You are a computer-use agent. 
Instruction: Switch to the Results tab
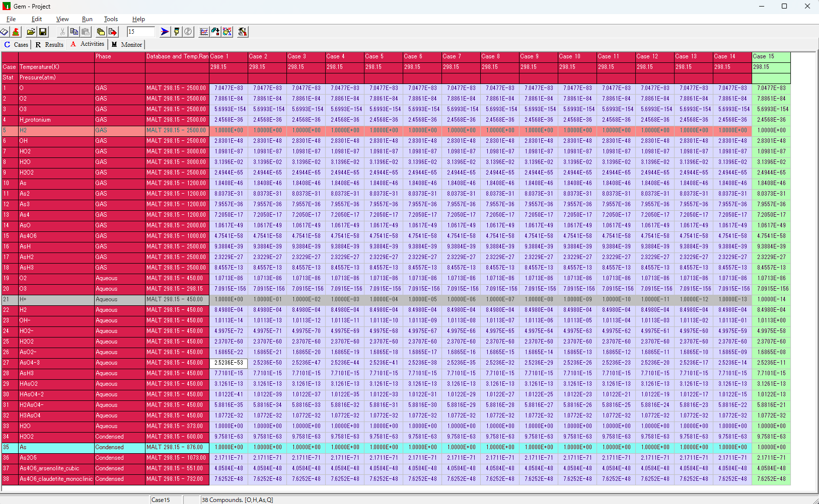pos(49,45)
